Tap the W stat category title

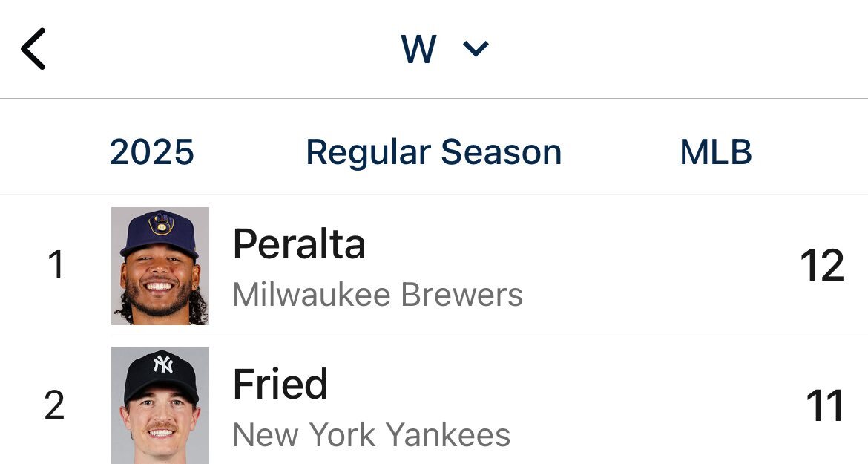coord(419,50)
